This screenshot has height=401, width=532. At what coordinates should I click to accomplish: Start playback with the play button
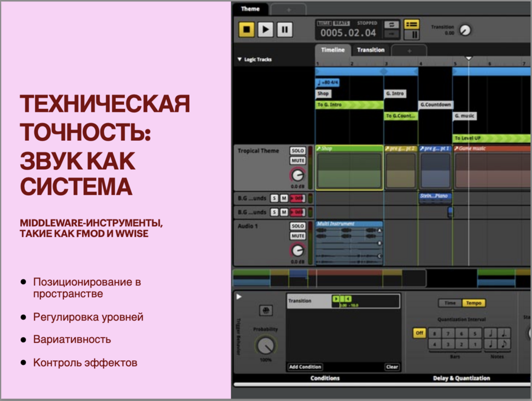(x=265, y=30)
